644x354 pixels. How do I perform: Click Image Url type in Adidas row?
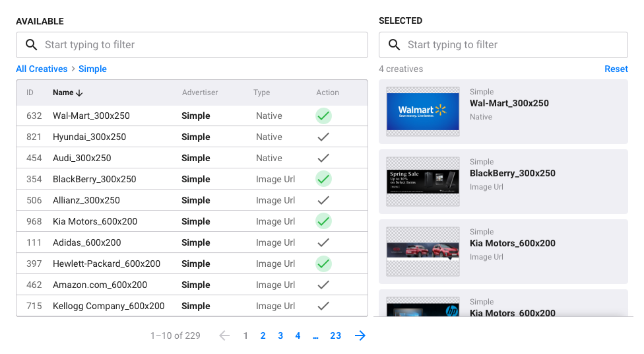275,242
